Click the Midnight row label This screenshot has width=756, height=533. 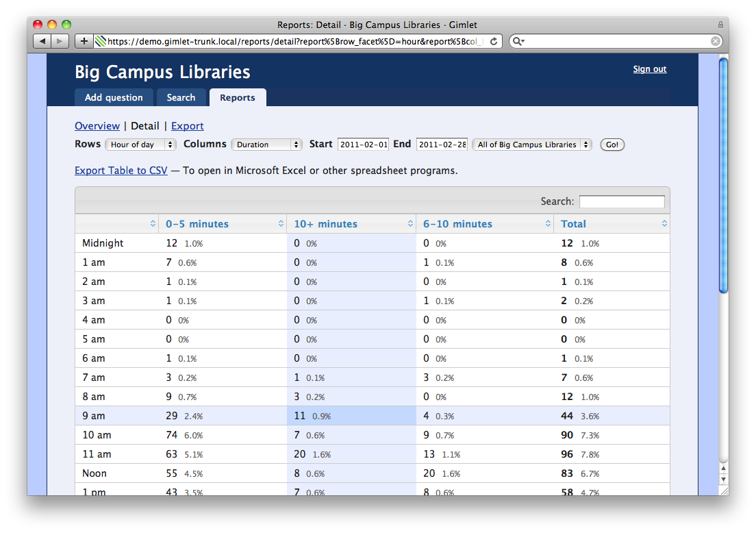(x=103, y=243)
